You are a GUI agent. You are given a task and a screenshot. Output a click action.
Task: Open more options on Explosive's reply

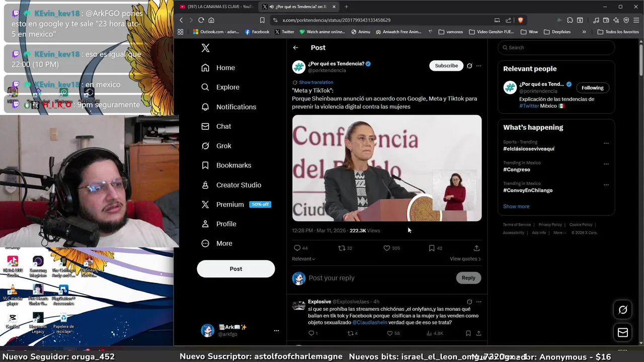tap(478, 302)
